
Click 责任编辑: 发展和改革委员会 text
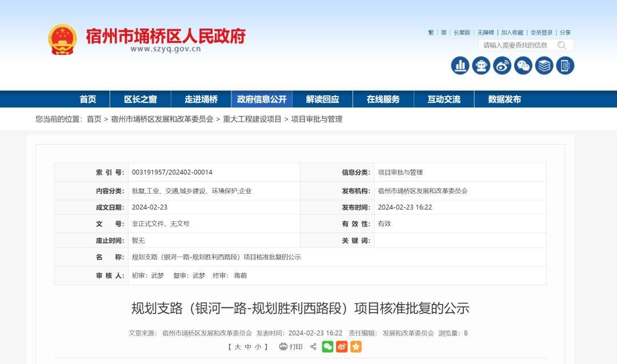click(x=391, y=333)
